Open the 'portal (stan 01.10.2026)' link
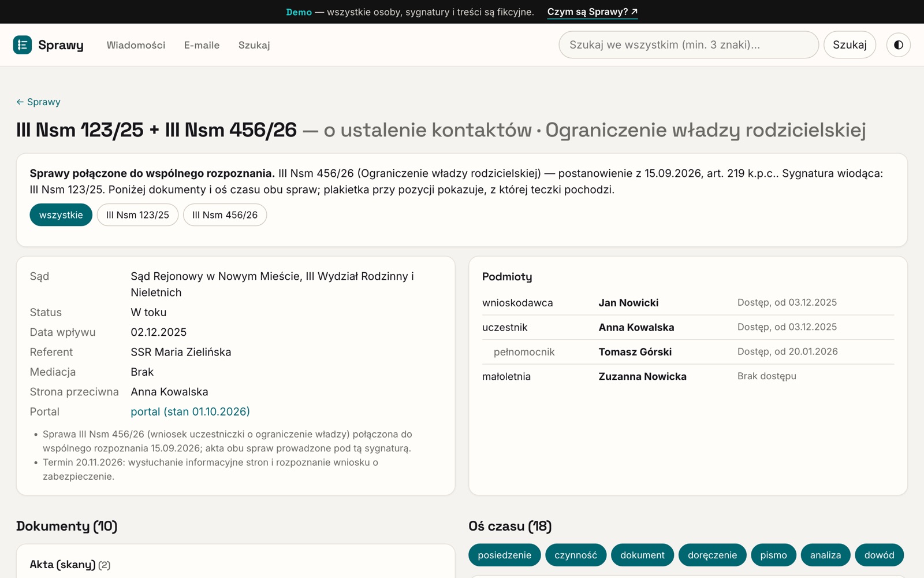This screenshot has width=924, height=578. tap(190, 412)
